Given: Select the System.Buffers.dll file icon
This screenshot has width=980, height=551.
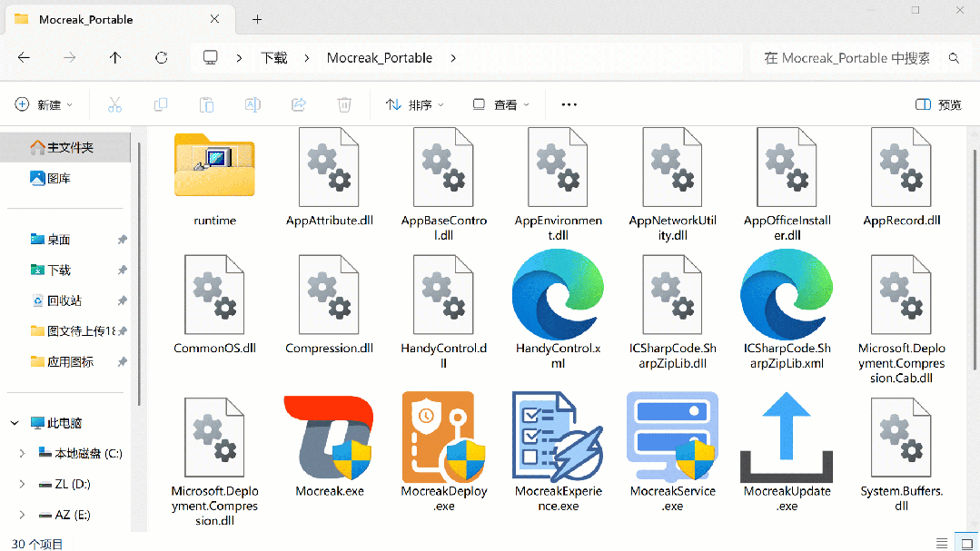Looking at the screenshot, I should 901,438.
